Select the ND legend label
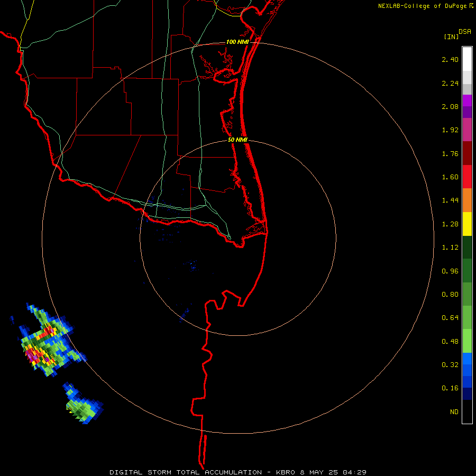This screenshot has width=476, height=476. 454,411
